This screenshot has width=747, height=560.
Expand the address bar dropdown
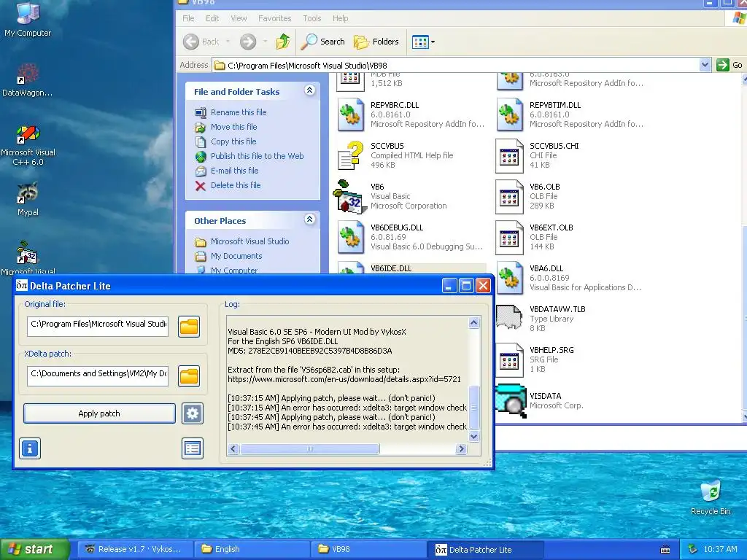point(705,65)
